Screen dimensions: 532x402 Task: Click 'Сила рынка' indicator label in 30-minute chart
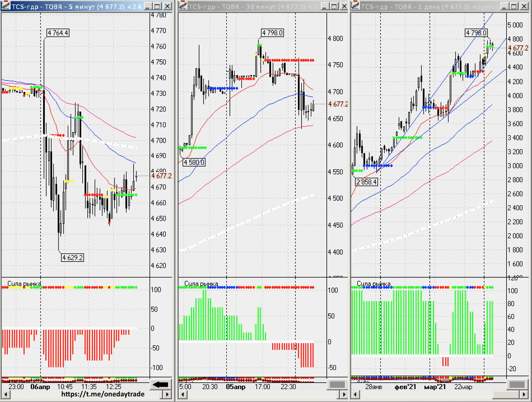(201, 284)
